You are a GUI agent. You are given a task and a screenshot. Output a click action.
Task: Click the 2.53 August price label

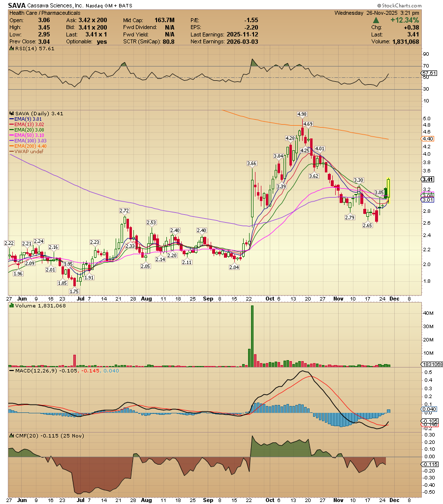pyautogui.click(x=151, y=222)
